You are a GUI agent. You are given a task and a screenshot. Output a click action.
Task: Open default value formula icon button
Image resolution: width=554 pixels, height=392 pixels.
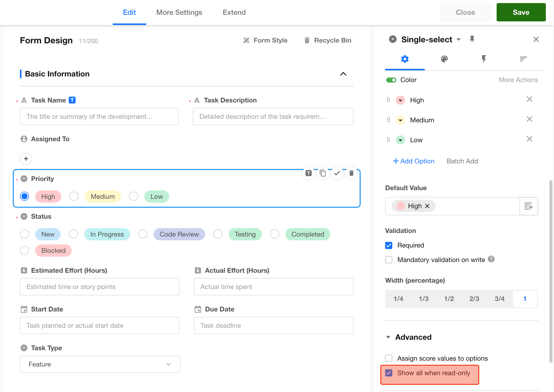[528, 206]
